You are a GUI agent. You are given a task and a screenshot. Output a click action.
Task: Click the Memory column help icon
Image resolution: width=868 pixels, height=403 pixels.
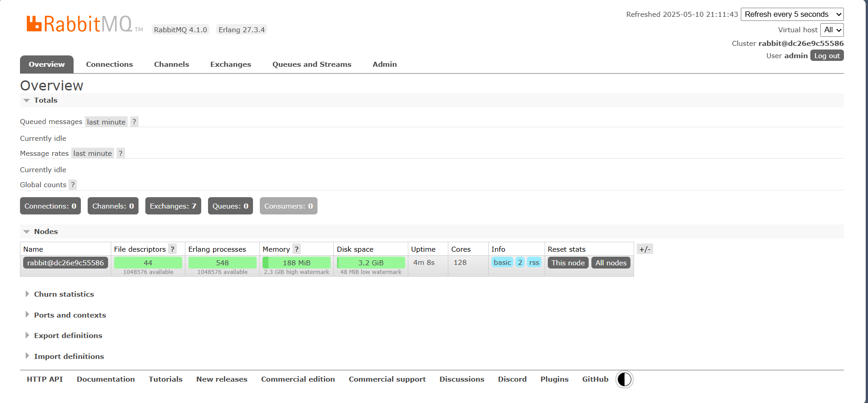coord(296,249)
